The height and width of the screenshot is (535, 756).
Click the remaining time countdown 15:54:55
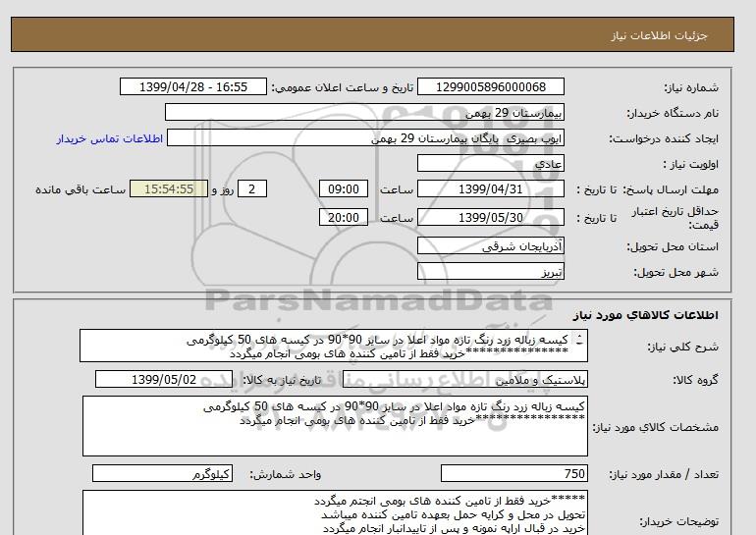169,188
